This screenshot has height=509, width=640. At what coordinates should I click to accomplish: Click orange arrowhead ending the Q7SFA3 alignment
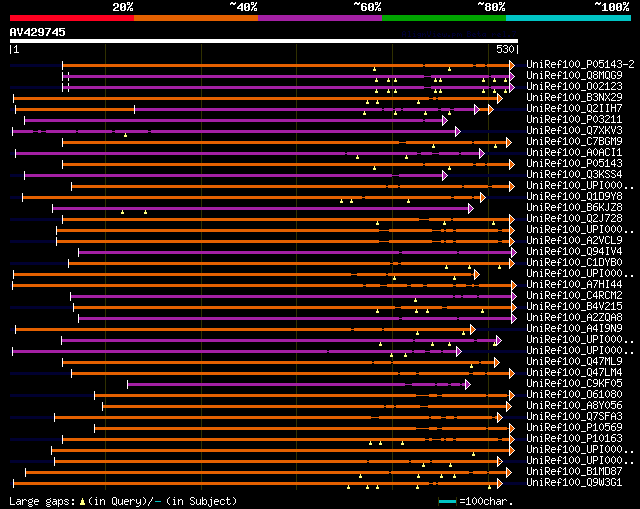pyautogui.click(x=500, y=418)
